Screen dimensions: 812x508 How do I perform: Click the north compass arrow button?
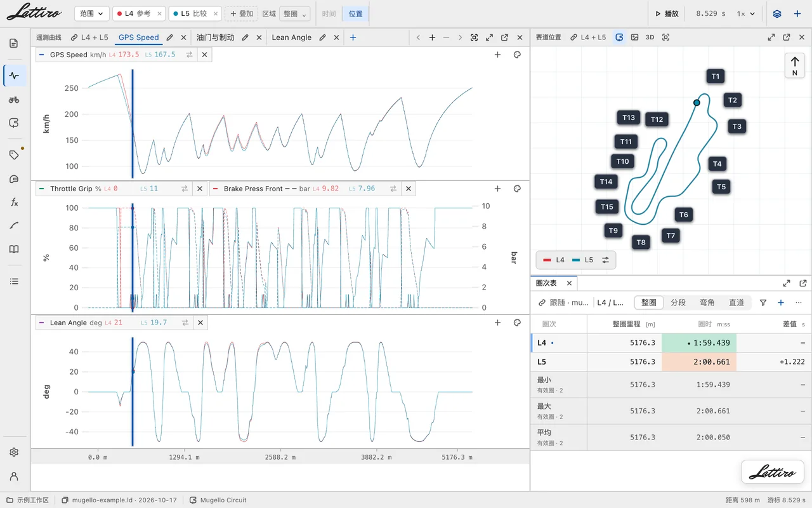[795, 65]
